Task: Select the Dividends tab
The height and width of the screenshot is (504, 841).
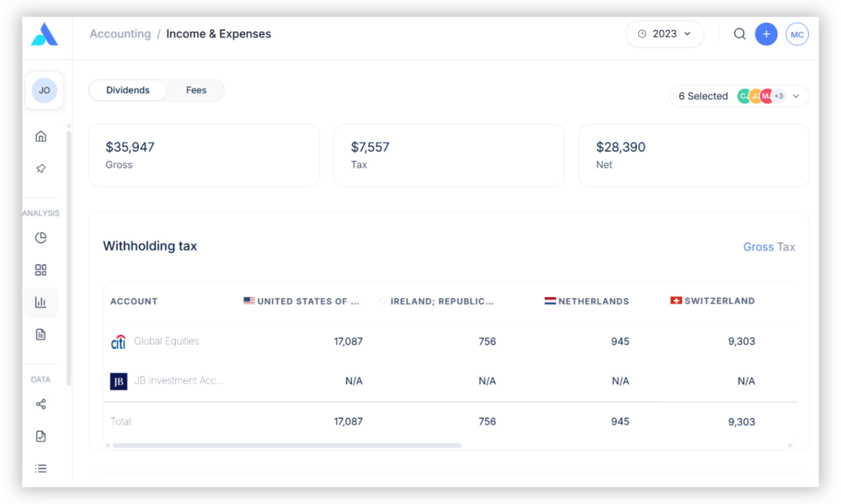Action: click(x=128, y=90)
